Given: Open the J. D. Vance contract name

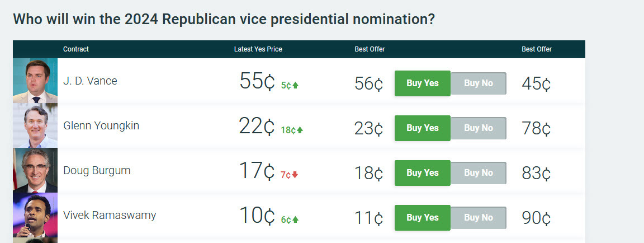Looking at the screenshot, I should 90,81.
